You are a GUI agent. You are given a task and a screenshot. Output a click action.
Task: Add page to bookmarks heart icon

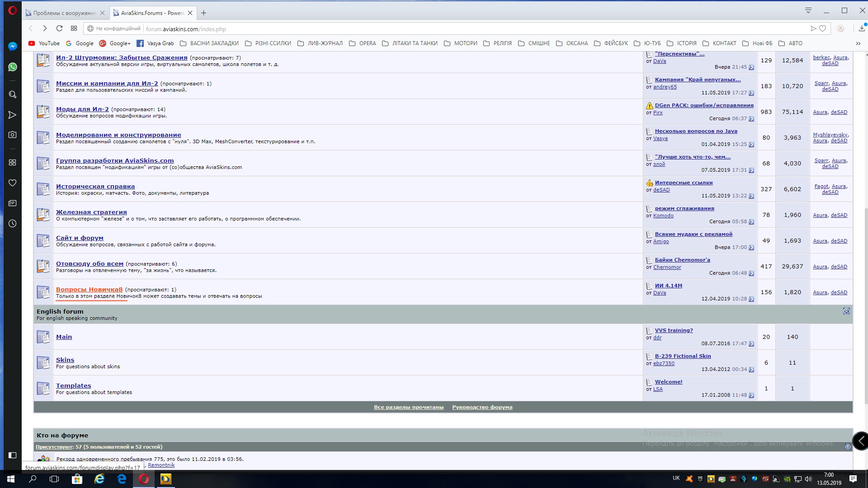[823, 28]
